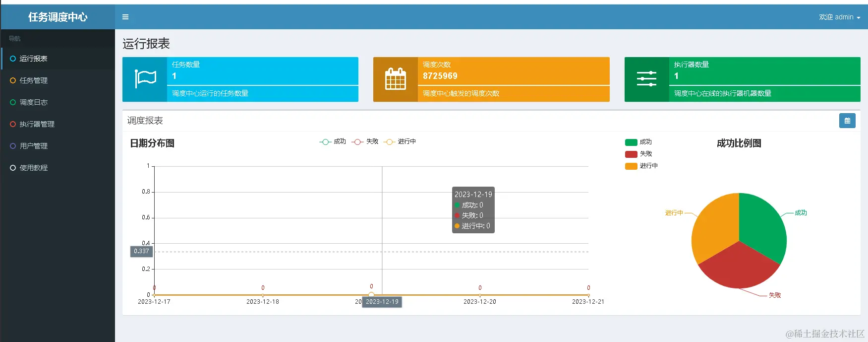Click the 任务数量 card label

click(186, 65)
